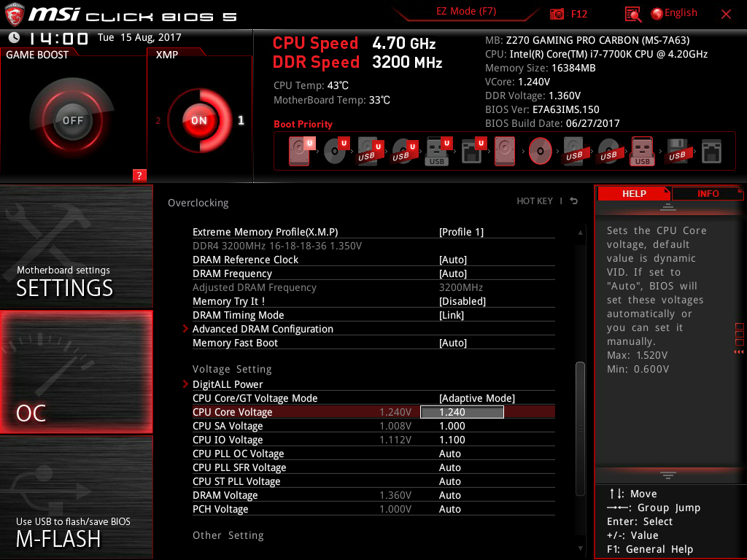This screenshot has width=747, height=560.
Task: Click the back arrow beside HOT KEY
Action: [x=574, y=201]
